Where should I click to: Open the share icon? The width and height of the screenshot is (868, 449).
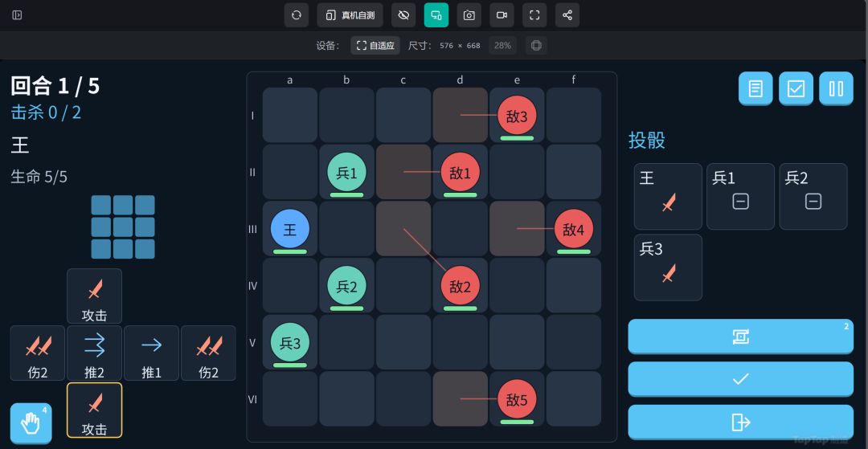click(567, 15)
